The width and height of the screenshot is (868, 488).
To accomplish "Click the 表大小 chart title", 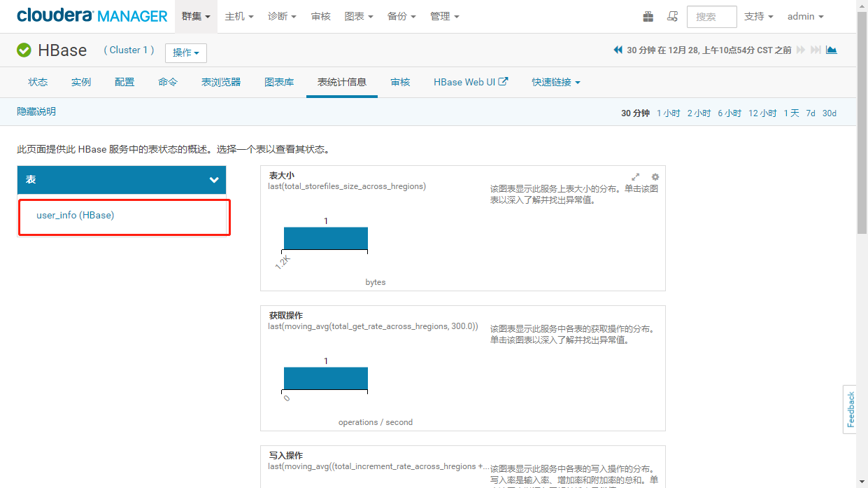I will point(282,176).
